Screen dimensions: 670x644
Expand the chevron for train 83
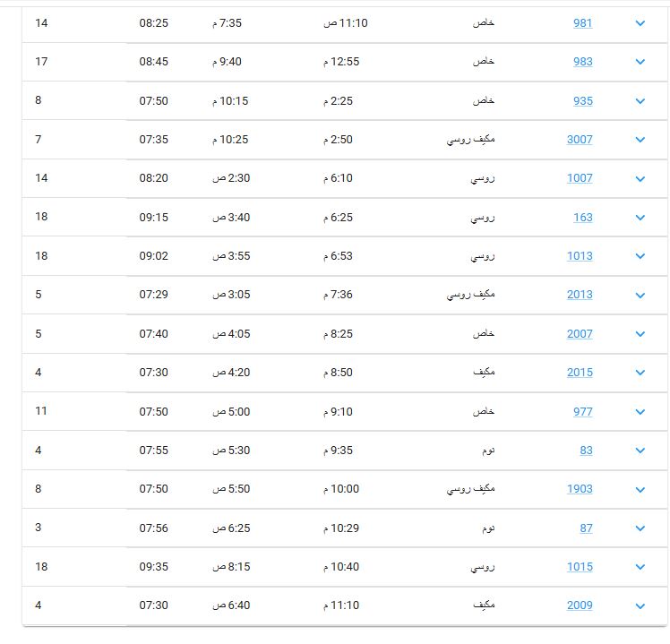(640, 450)
